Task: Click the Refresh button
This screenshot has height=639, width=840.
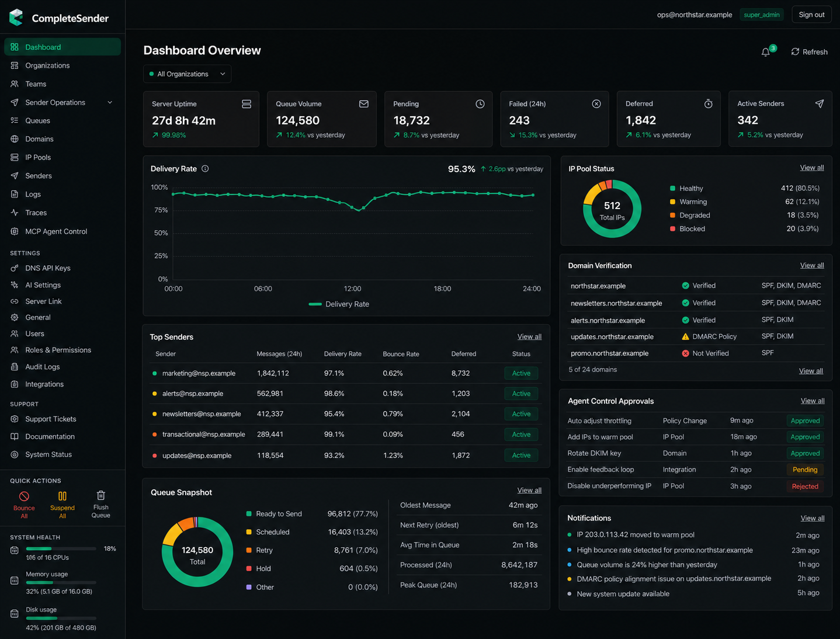Action: [x=809, y=52]
